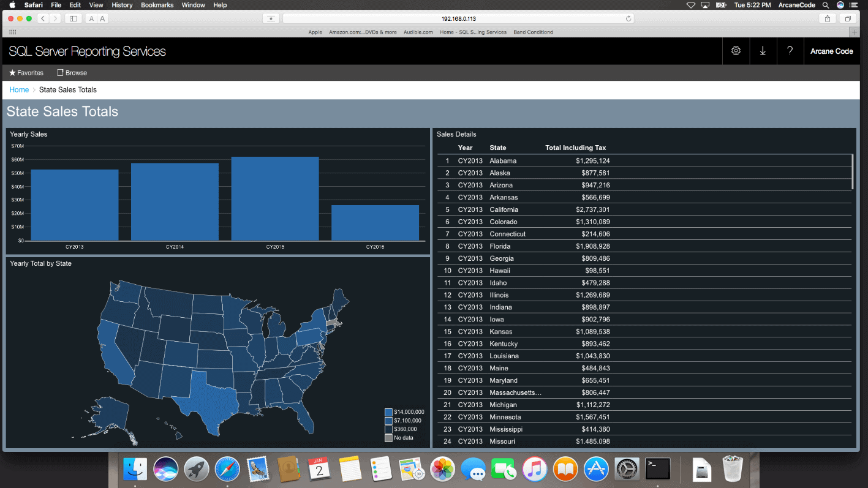Image resolution: width=868 pixels, height=488 pixels.
Task: Open the Trash in the Dock
Action: 733,470
